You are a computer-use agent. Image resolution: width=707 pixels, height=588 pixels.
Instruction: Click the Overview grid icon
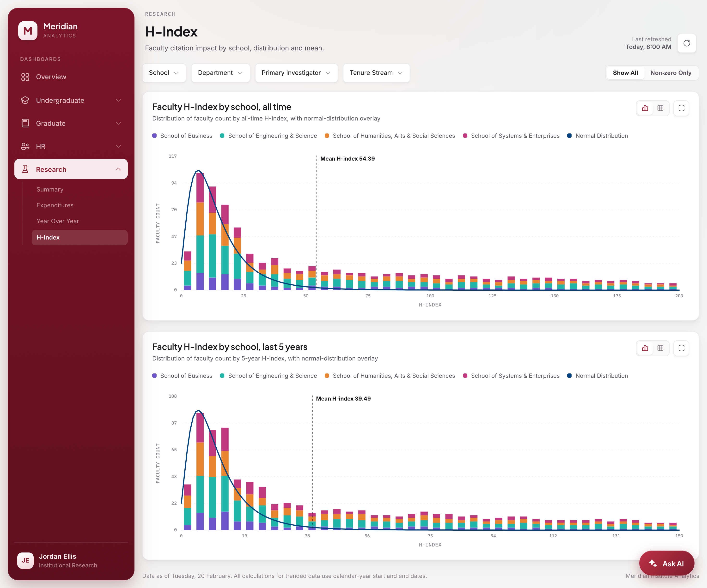(25, 77)
